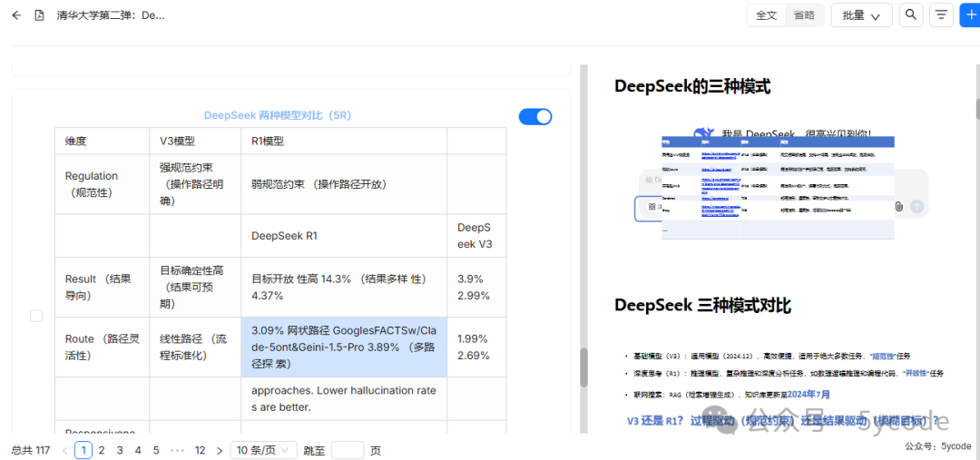
Task: Click the highlighted 3.09% 网状路径 table cell
Action: pyautogui.click(x=344, y=347)
